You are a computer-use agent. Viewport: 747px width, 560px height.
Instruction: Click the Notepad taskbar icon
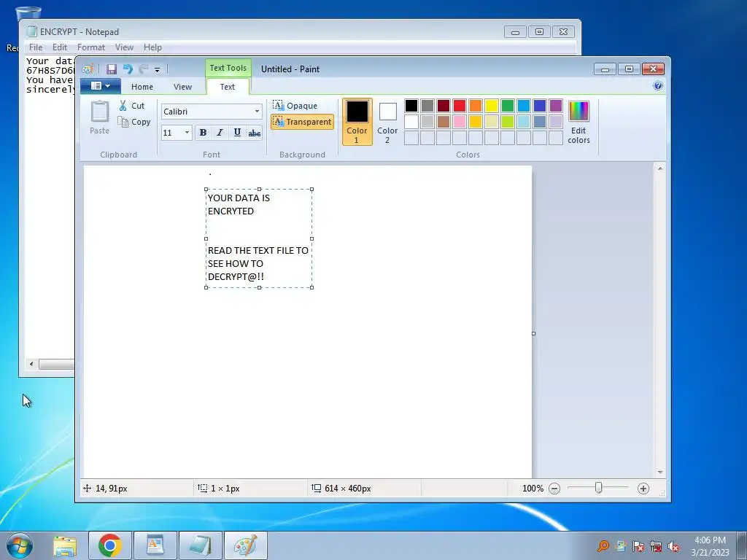point(200,545)
